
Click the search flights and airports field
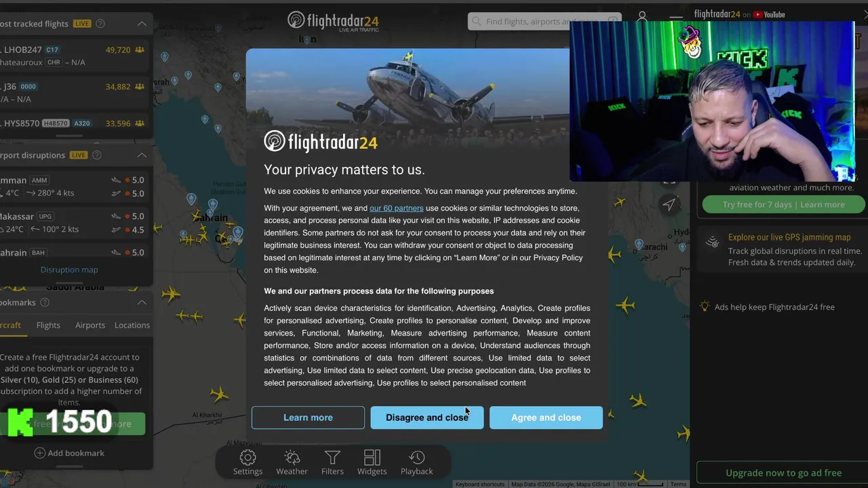[545, 22]
